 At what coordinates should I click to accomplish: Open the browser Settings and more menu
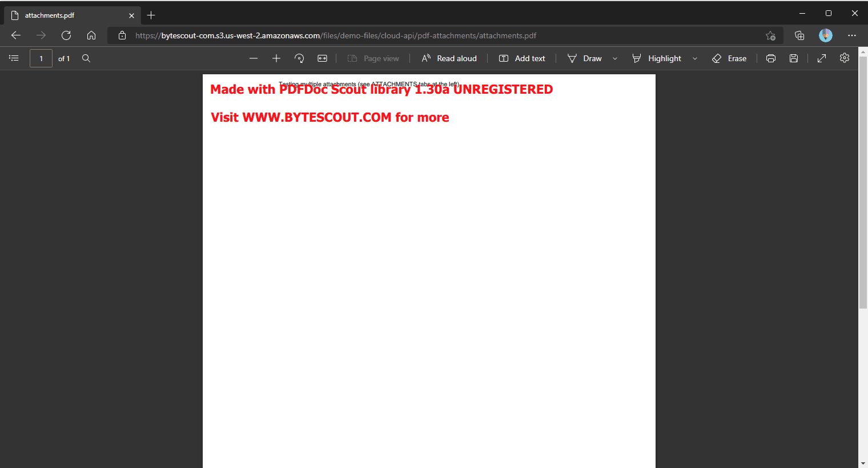tap(852, 35)
